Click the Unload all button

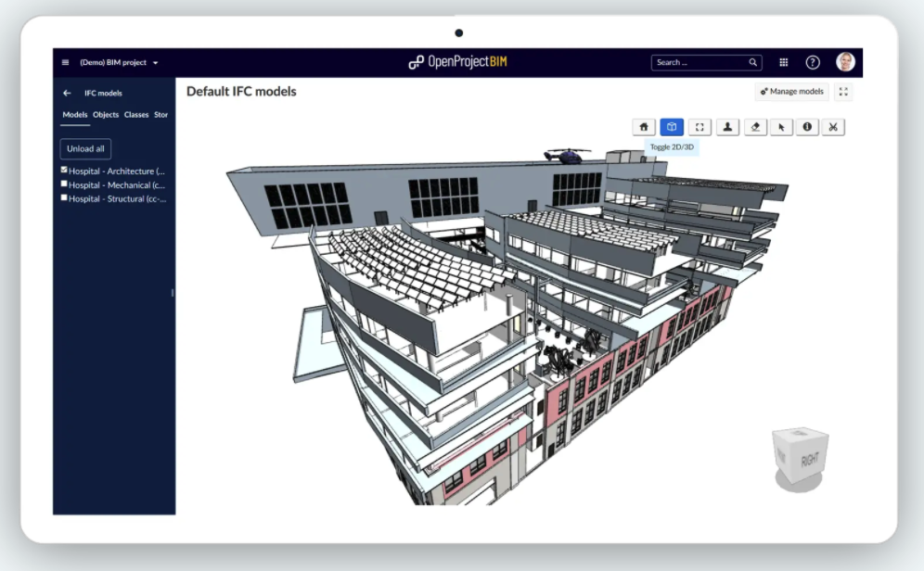[x=84, y=148]
